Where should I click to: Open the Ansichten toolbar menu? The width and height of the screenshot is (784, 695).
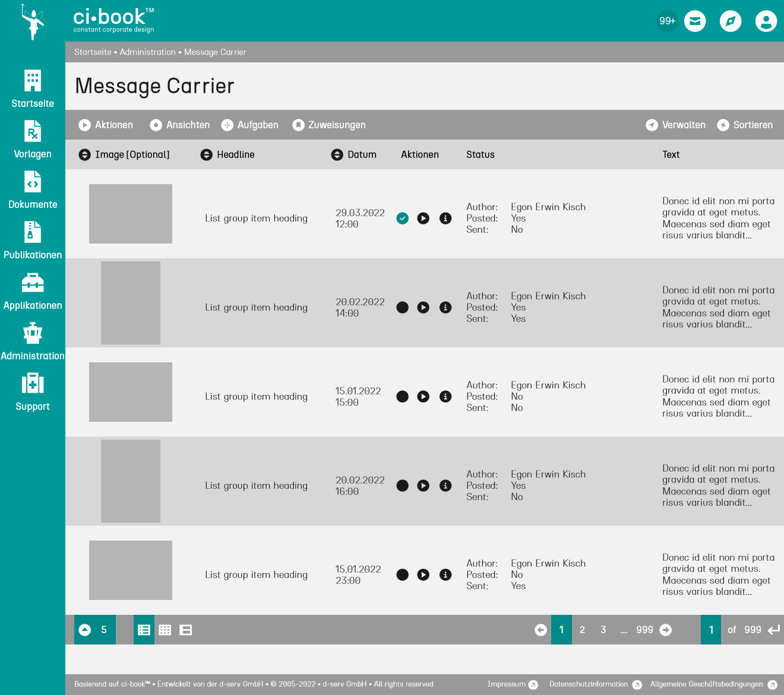[180, 125]
